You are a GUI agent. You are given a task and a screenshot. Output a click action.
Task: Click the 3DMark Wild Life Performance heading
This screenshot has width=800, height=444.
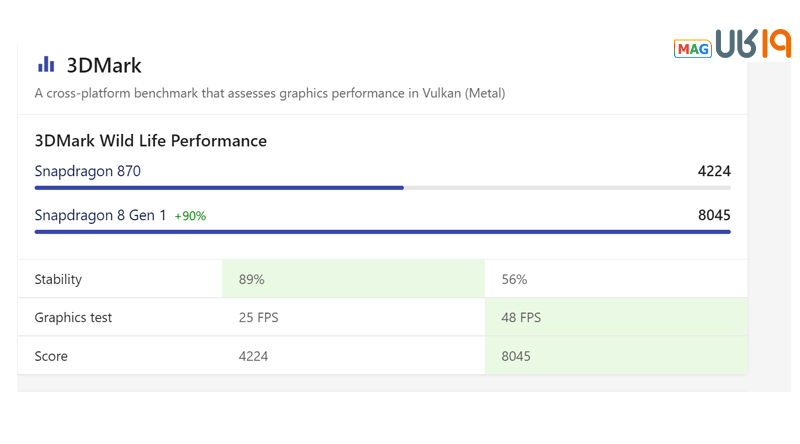click(x=150, y=141)
